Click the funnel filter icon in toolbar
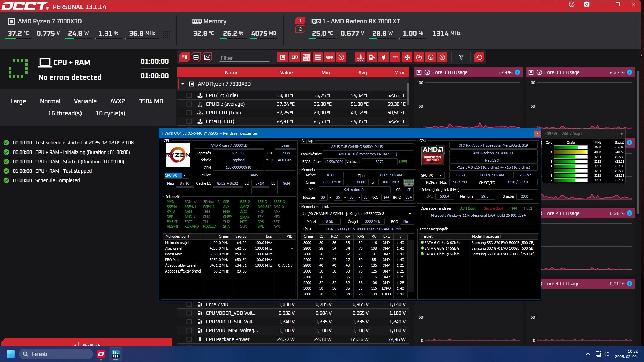 coord(461,58)
